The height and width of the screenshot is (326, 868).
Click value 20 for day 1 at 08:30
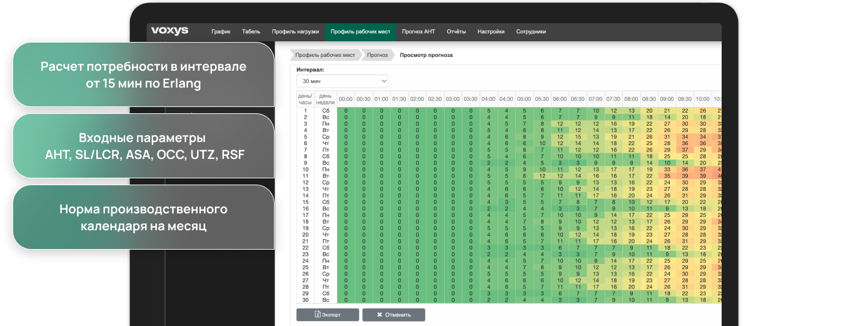(x=649, y=111)
